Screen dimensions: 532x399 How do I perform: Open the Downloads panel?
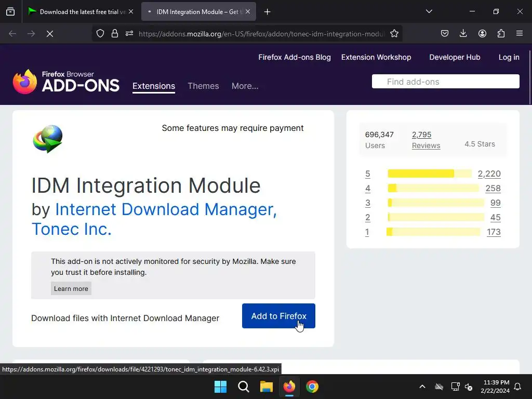[463, 33]
